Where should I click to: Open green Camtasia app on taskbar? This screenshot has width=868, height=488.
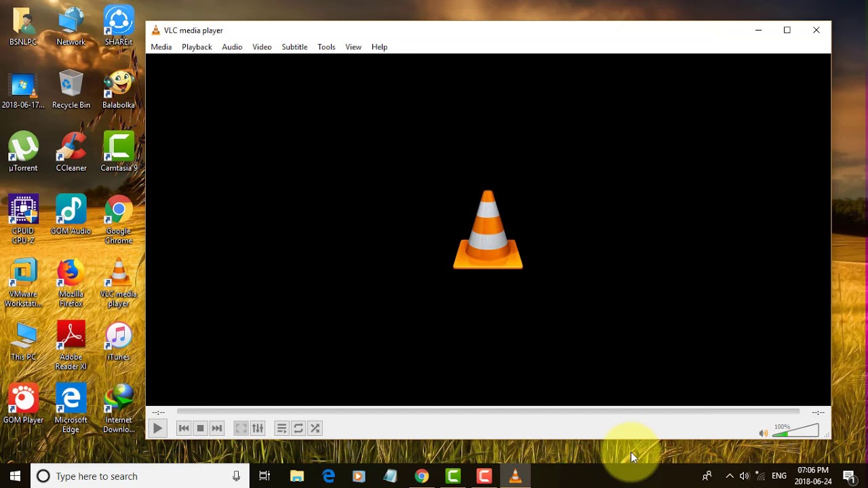pos(453,476)
